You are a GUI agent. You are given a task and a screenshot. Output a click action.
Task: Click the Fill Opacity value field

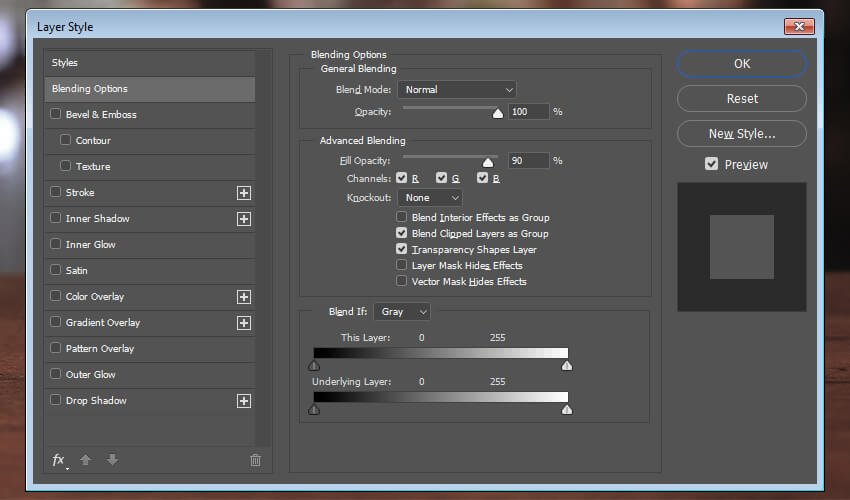[529, 161]
